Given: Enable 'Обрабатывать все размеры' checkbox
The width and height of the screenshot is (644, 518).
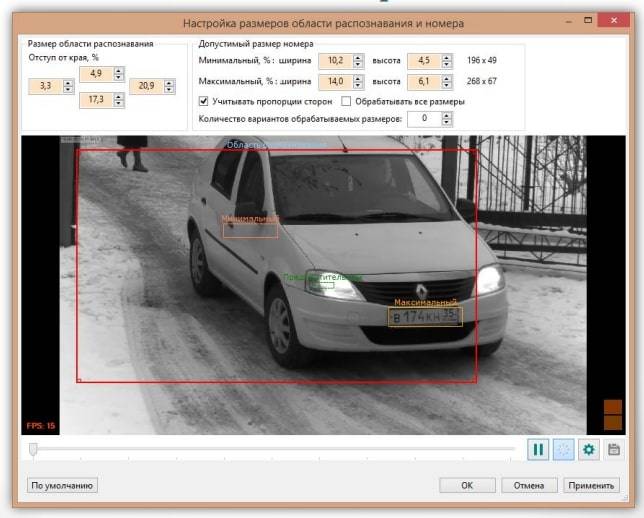Looking at the screenshot, I should 346,101.
